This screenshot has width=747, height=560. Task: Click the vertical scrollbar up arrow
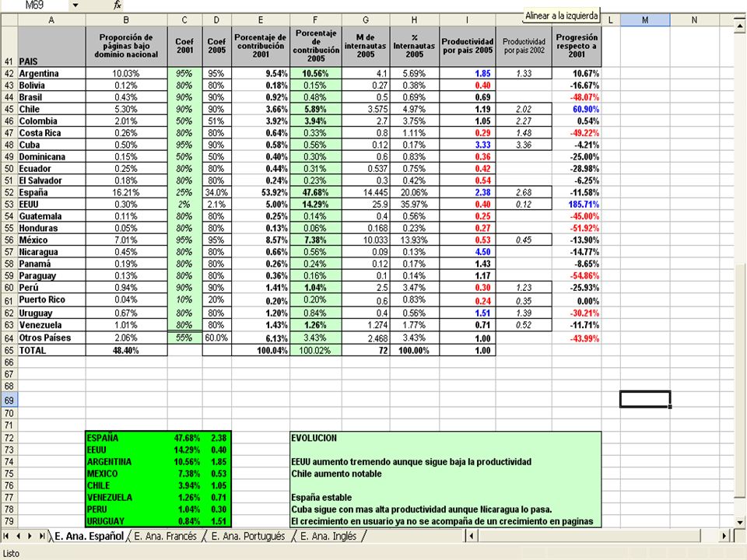[x=740, y=26]
